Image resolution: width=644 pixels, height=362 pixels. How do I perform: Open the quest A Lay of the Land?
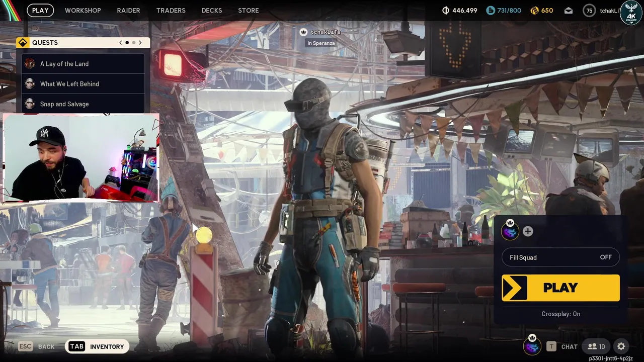coord(84,64)
